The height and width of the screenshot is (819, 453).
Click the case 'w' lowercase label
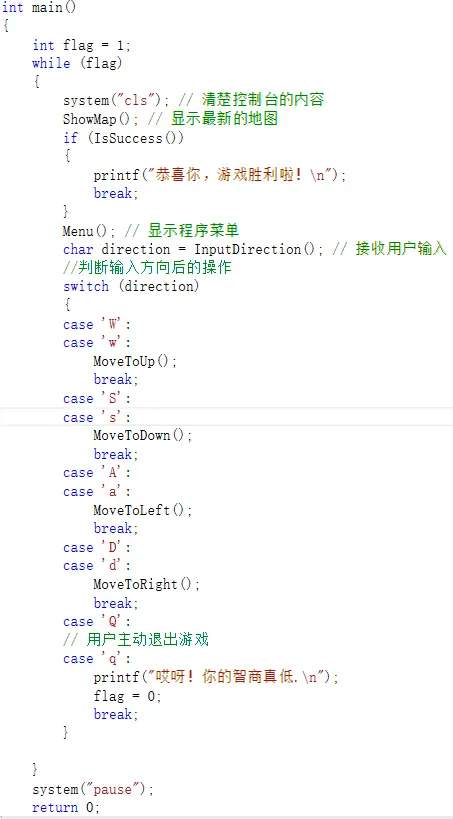tap(97, 343)
